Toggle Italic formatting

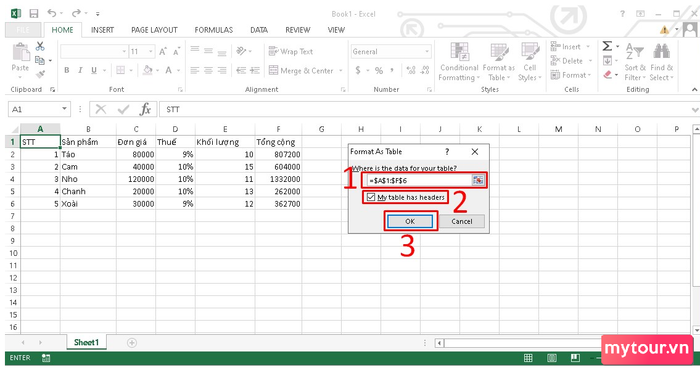click(x=80, y=70)
